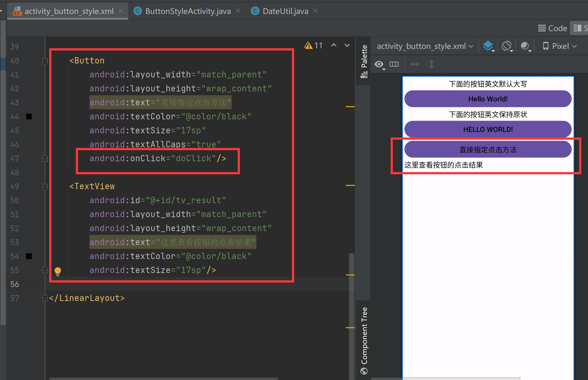Image resolution: width=588 pixels, height=380 pixels.
Task: Click the warning stripe mark near line 49
Action: tap(350, 185)
